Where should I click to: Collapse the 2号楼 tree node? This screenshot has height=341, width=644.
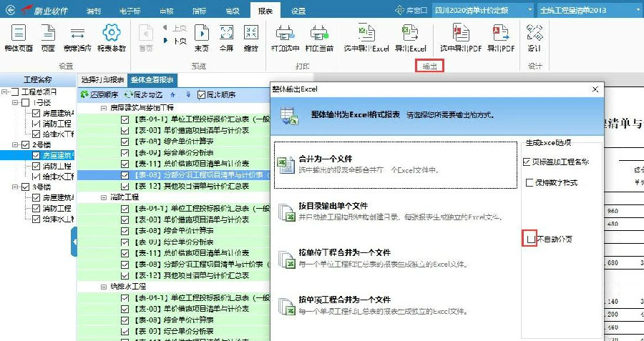(14, 145)
